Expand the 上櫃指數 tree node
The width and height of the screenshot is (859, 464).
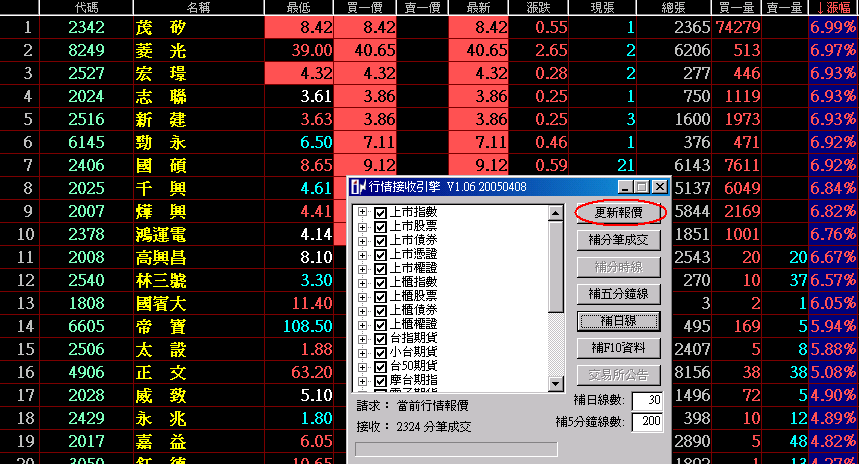(x=362, y=283)
